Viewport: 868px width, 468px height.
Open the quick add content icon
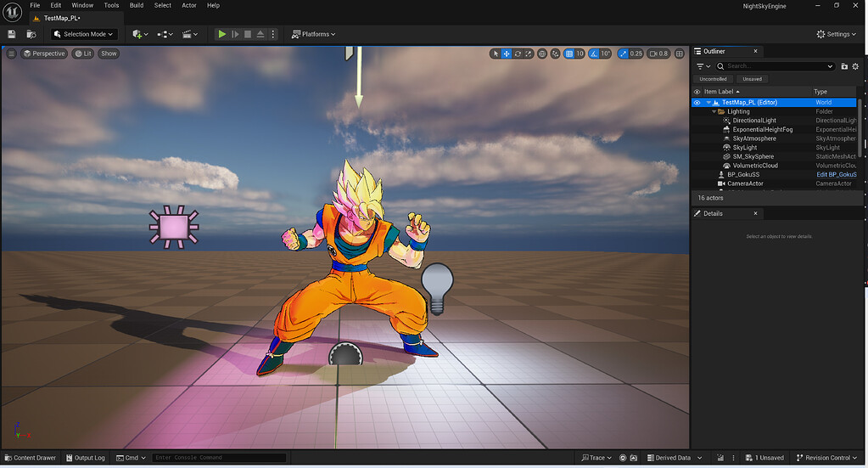pyautogui.click(x=140, y=34)
